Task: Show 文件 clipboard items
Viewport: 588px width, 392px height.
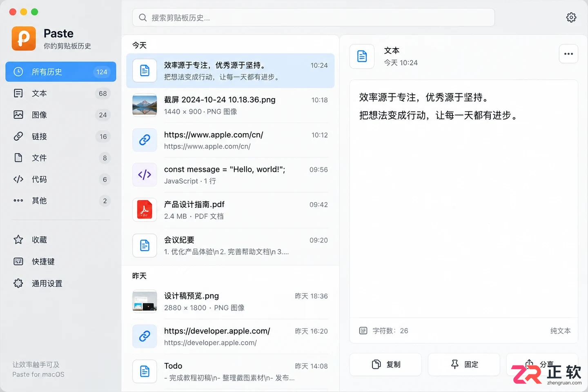Action: [61, 158]
